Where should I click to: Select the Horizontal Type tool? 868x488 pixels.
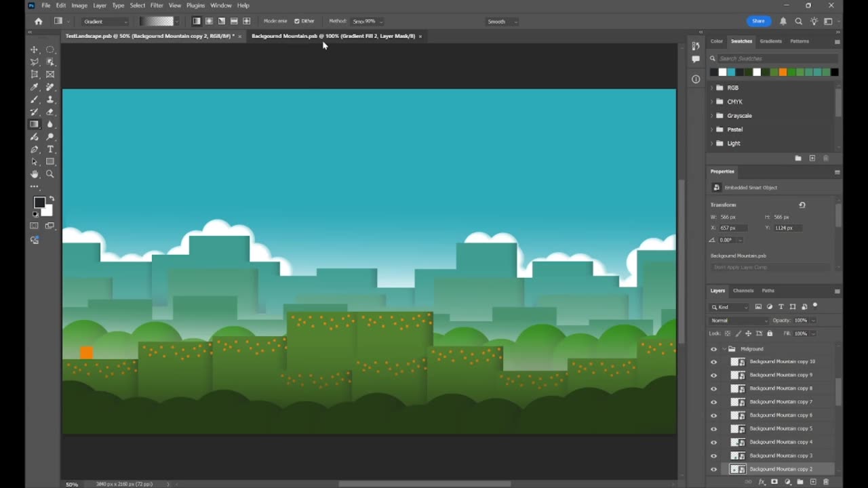[x=50, y=149]
